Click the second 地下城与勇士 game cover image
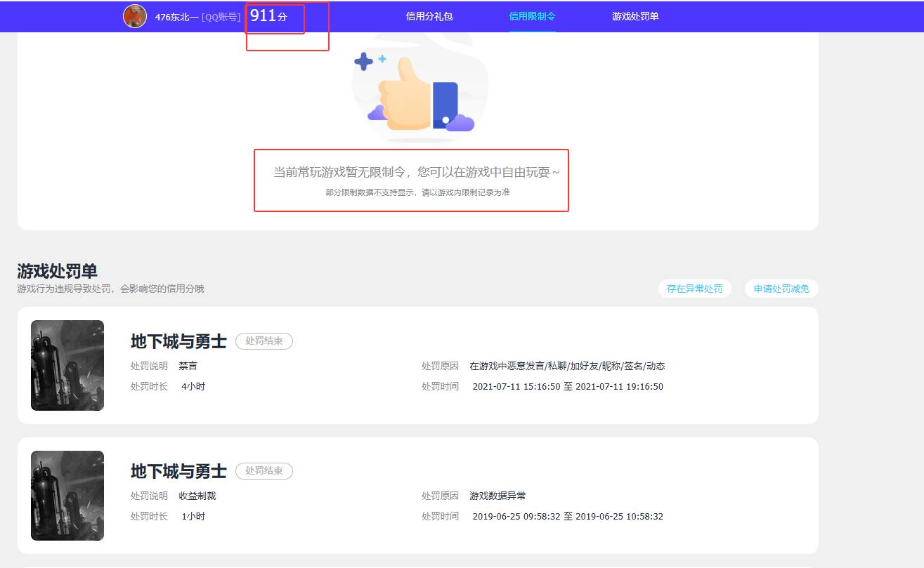The width and height of the screenshot is (924, 568). pos(67,495)
